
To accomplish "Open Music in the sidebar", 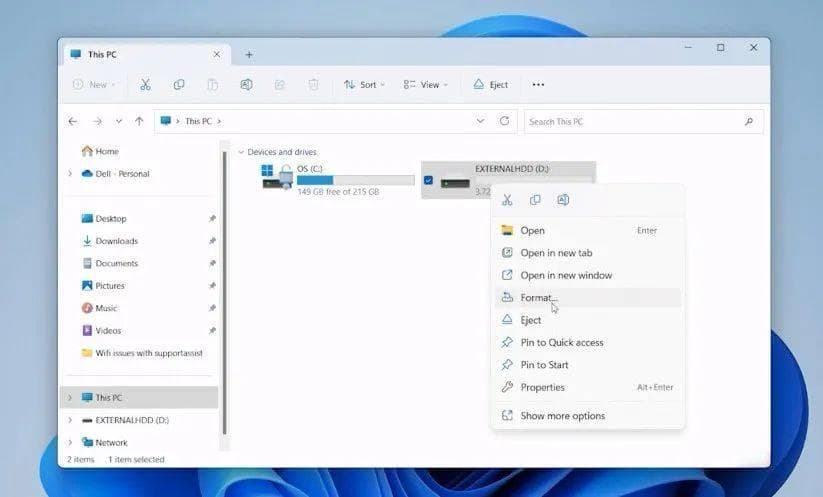I will click(99, 308).
